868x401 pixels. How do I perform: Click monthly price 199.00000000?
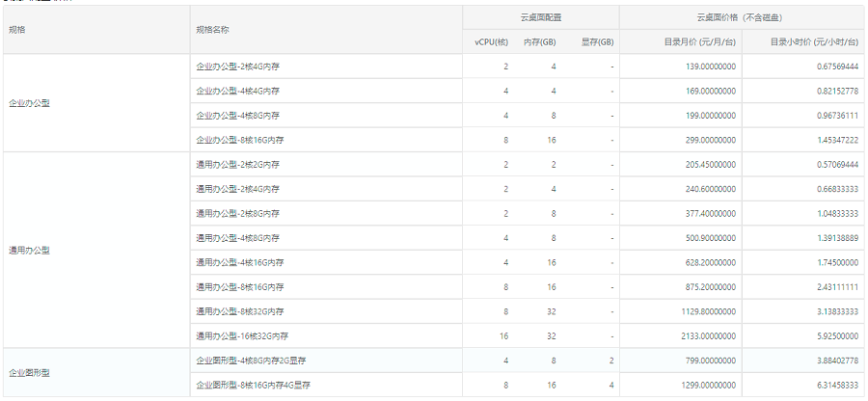pos(711,116)
